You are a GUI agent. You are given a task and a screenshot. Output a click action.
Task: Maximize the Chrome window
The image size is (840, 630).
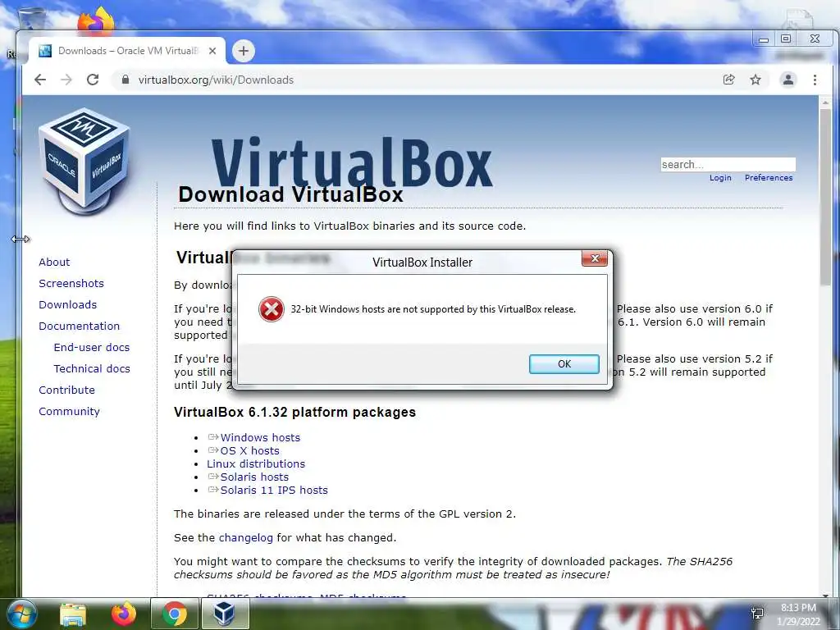click(x=786, y=39)
